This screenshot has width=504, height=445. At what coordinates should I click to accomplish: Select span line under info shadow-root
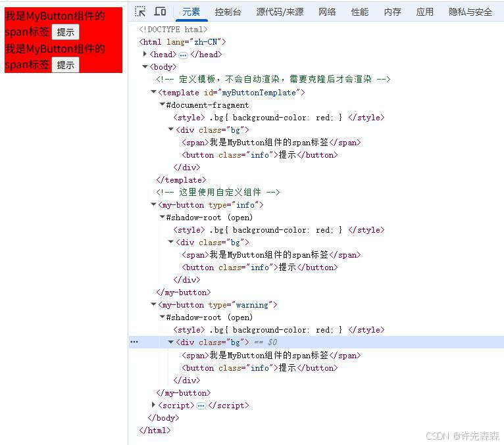coord(271,254)
